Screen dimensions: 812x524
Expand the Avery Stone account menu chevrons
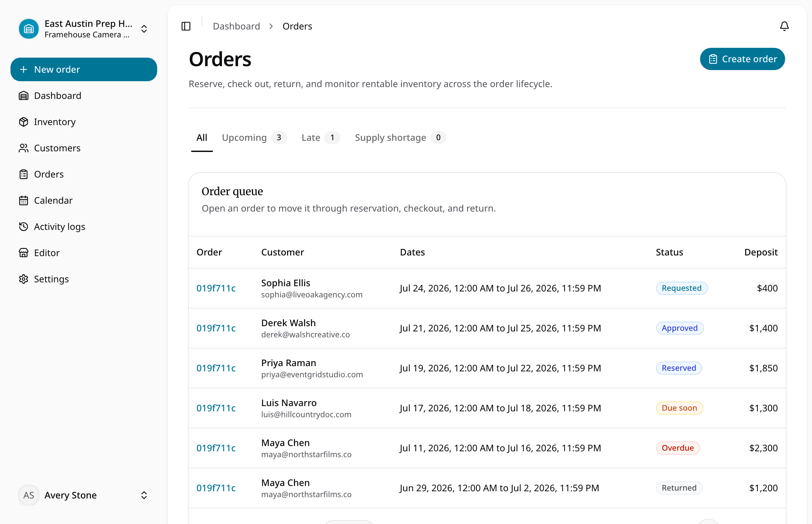[144, 495]
